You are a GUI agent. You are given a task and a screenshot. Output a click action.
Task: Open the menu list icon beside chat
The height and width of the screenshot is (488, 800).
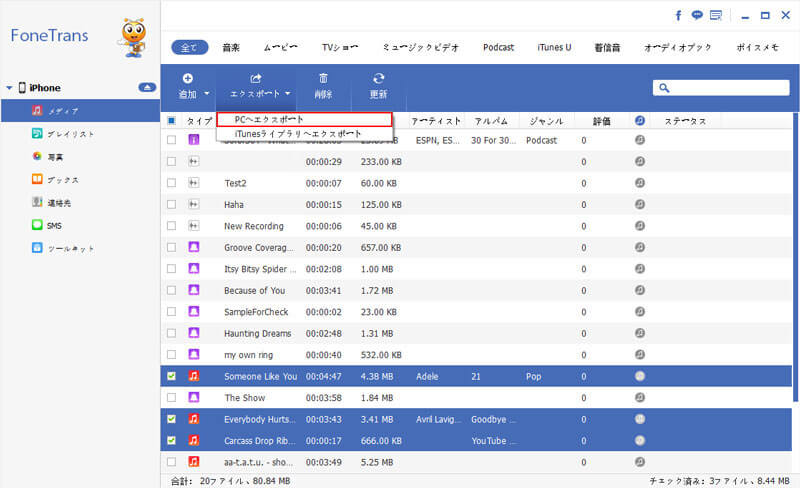(716, 15)
